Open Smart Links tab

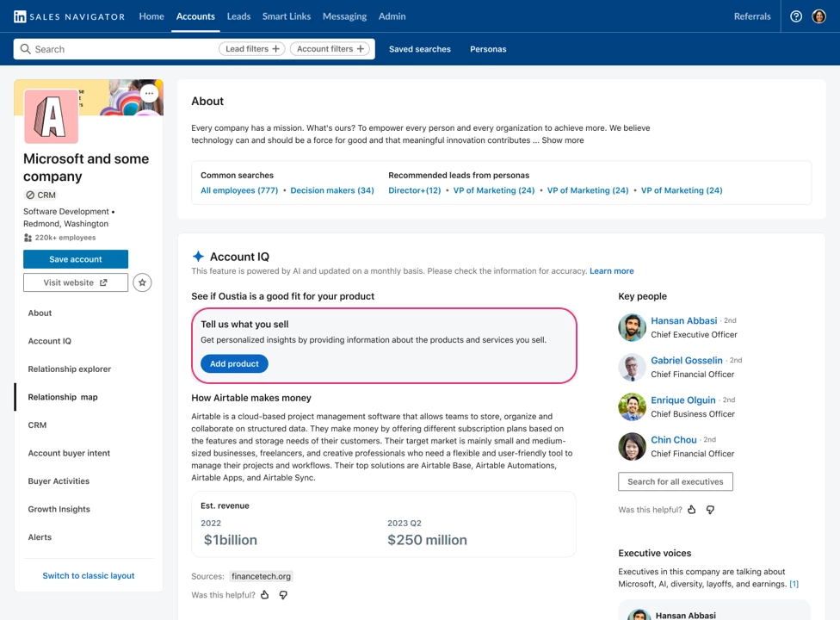click(287, 16)
